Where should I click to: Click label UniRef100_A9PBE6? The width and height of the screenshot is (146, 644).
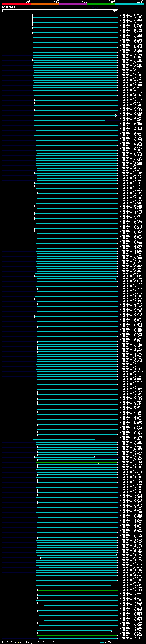coord(131,50)
